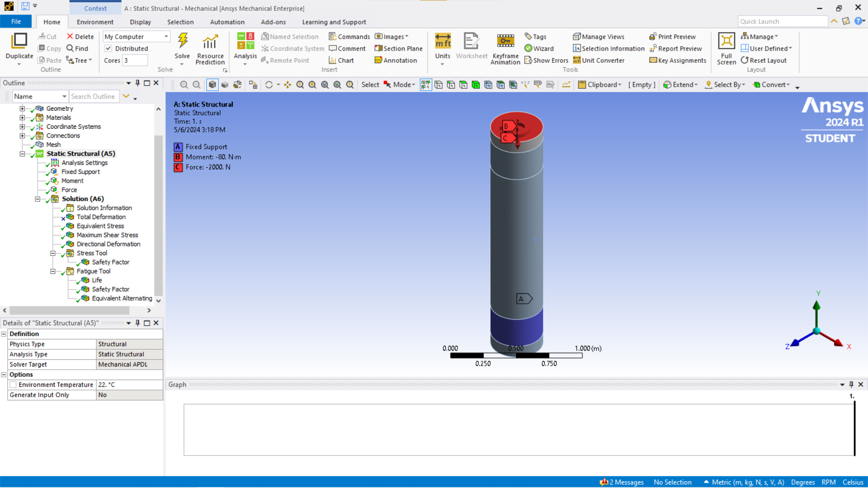Viewport: 868px width, 488px height.
Task: Open the Automation ribbon tab
Action: tap(227, 22)
